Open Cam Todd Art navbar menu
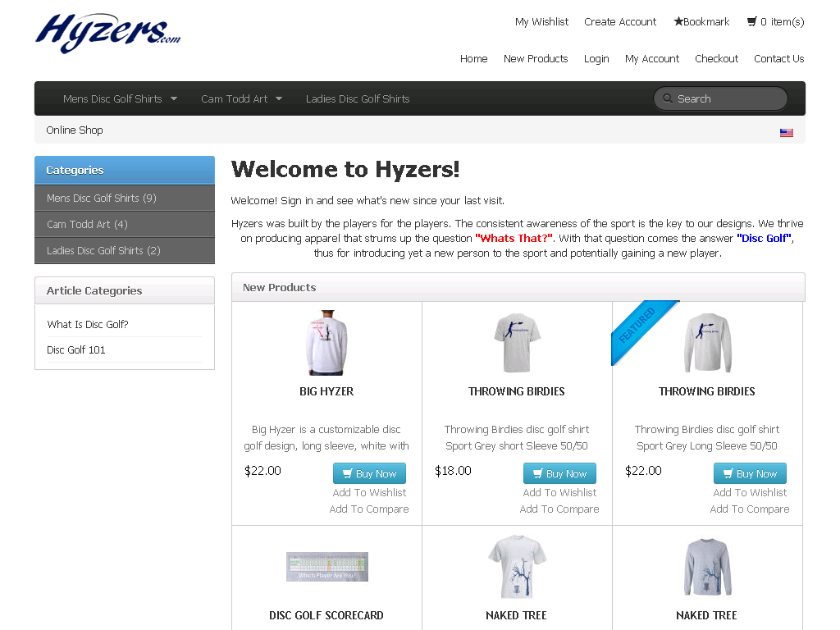This screenshot has width=840, height=630. (234, 98)
